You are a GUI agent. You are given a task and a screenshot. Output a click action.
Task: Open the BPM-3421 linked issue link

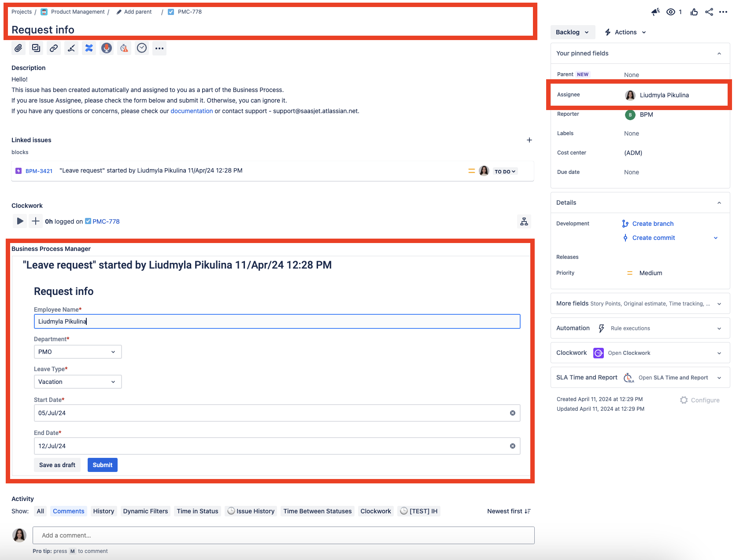click(39, 171)
